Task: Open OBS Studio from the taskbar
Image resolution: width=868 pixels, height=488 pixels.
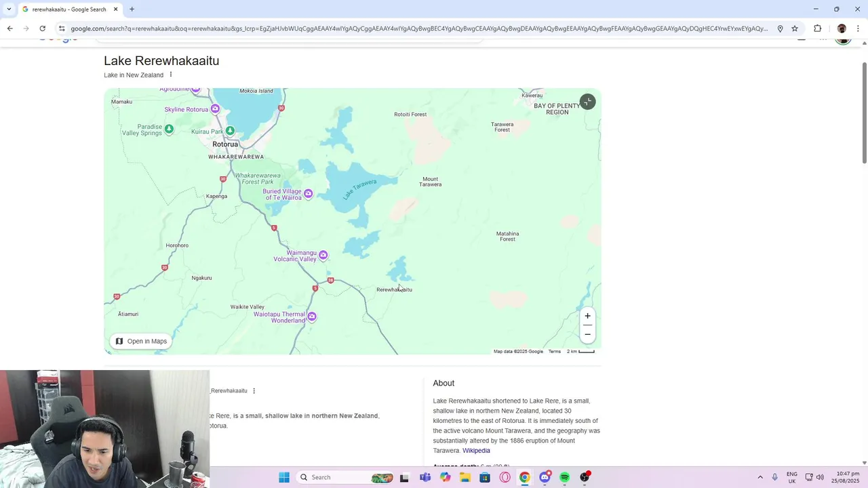Action: tap(585, 477)
